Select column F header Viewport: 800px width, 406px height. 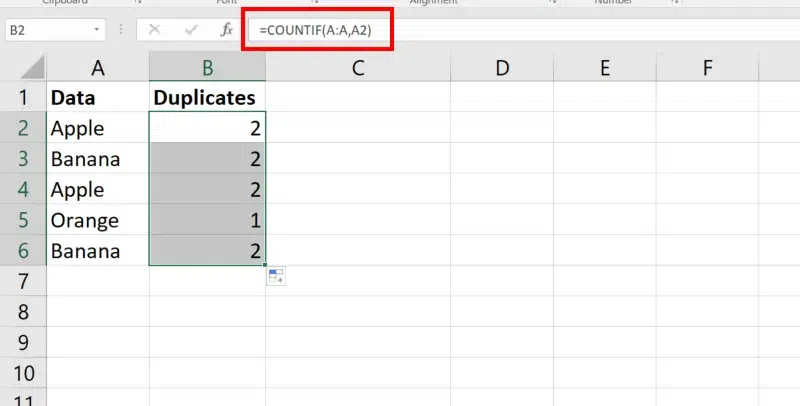708,68
